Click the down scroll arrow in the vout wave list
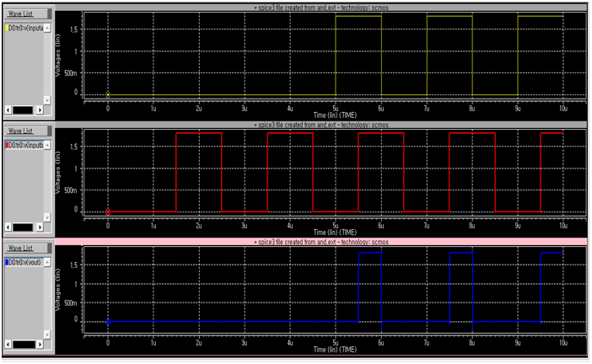The image size is (592, 364). (47, 335)
